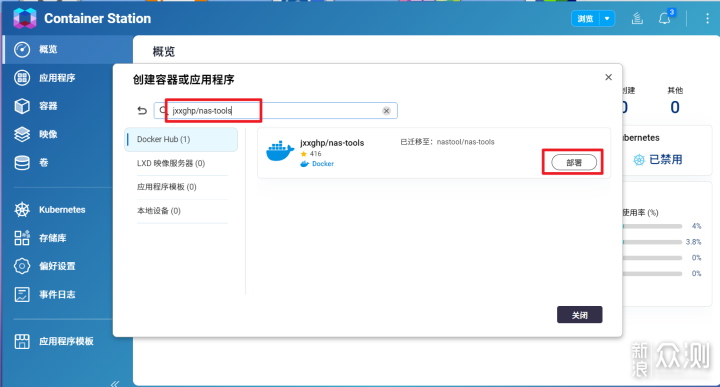
Task: Click the search field with jxxghp/nas-tools
Action: pos(276,111)
